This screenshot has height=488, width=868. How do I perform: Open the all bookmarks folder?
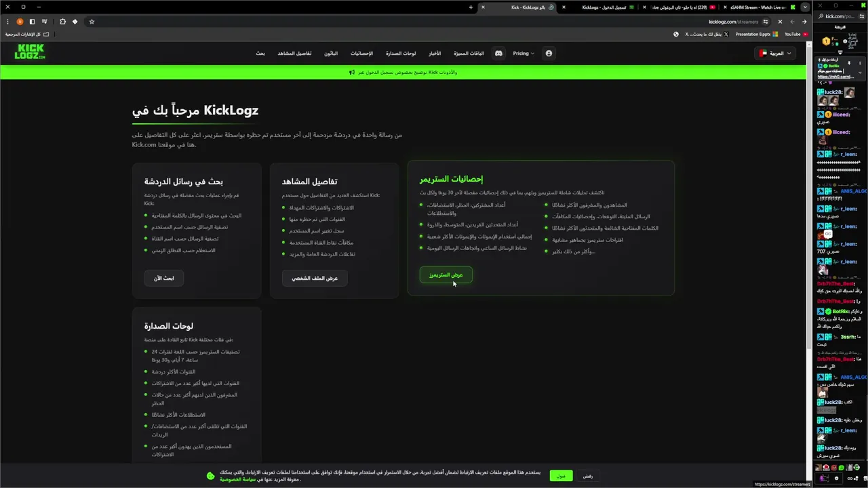[27, 34]
